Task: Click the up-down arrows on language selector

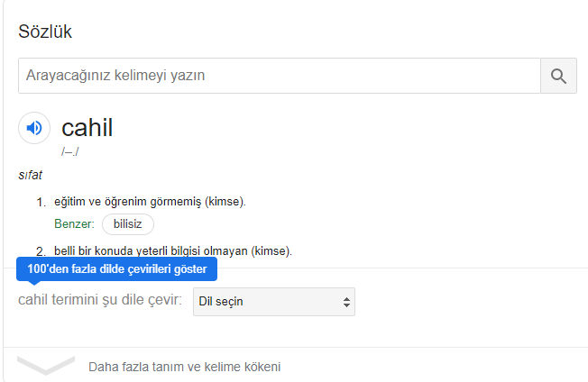Action: pyautogui.click(x=346, y=302)
